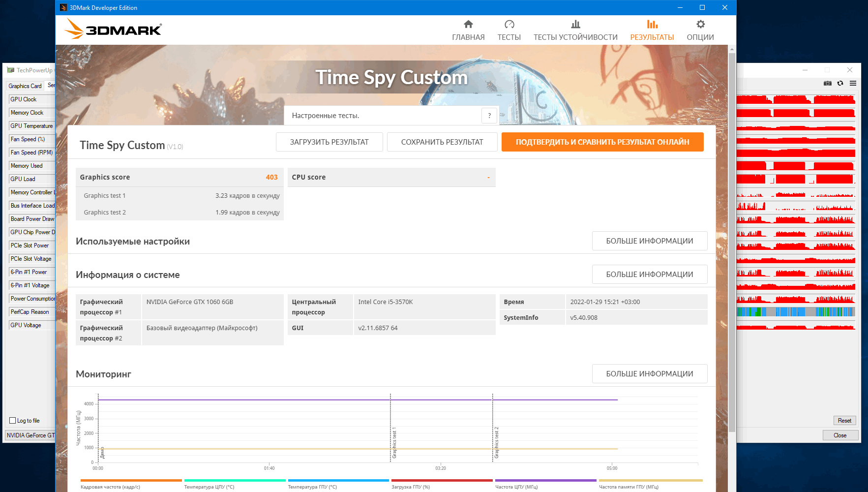The height and width of the screenshot is (492, 868).
Task: Click Intel Core i5-3570K text
Action: [x=386, y=302]
